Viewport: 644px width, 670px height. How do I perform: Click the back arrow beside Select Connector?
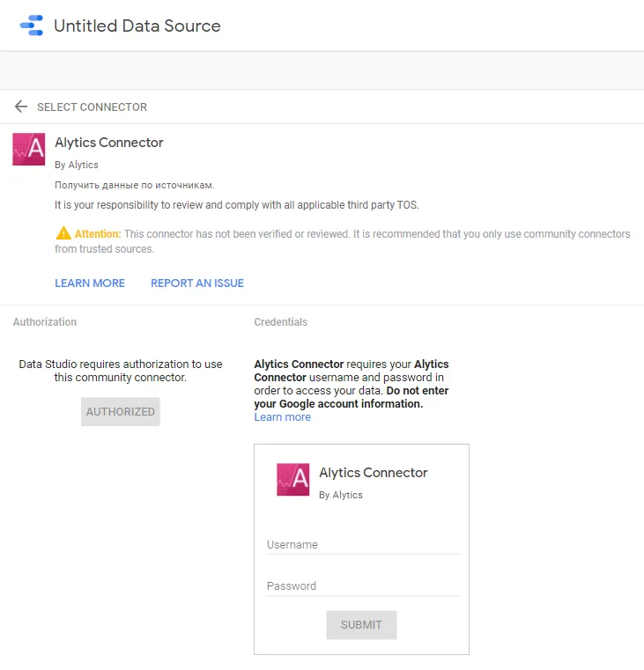pyautogui.click(x=21, y=107)
